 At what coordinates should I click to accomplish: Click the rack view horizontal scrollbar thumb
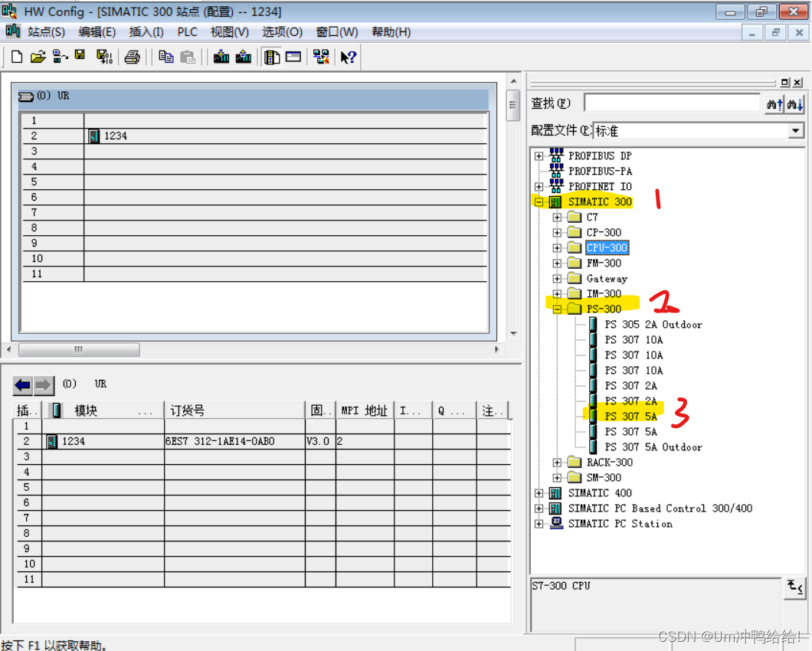[79, 349]
